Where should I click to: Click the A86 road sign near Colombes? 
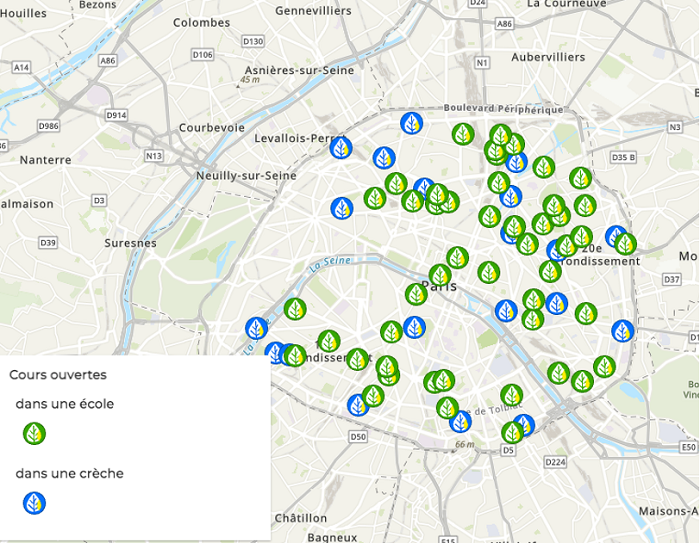click(108, 60)
